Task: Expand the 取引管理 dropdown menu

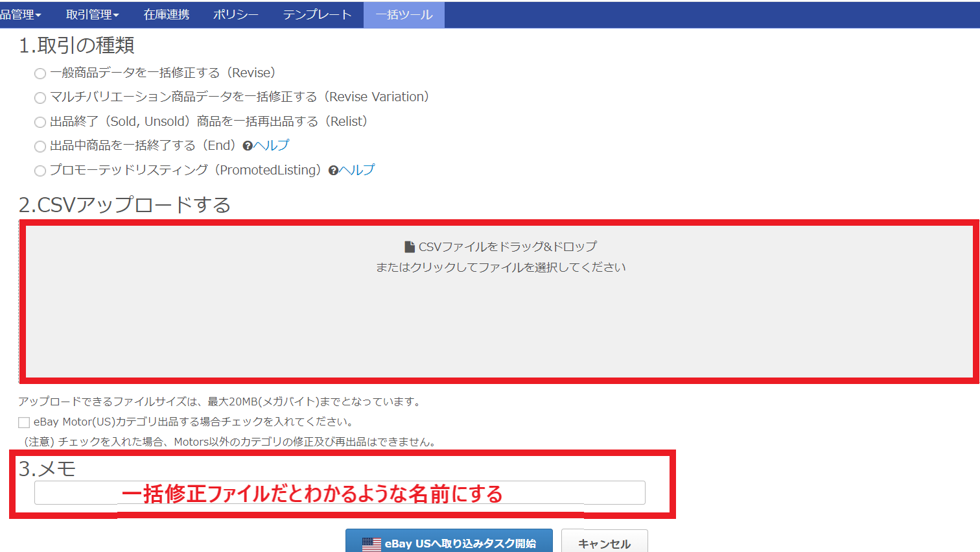Action: click(93, 15)
